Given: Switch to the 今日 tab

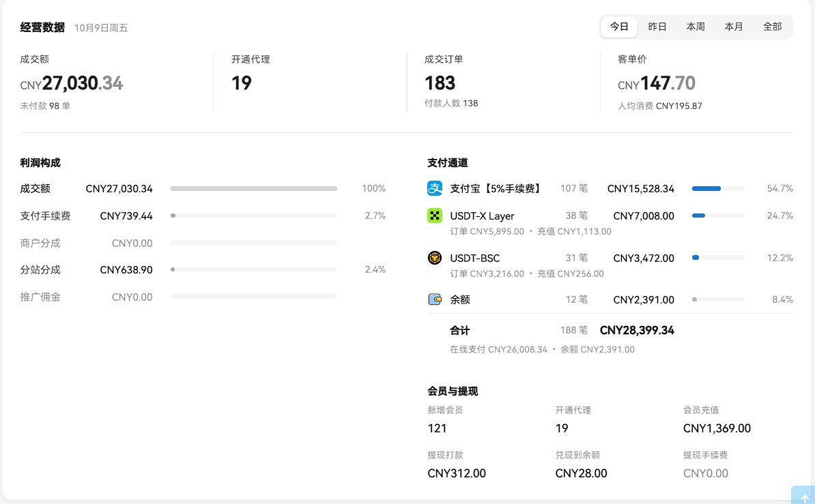Looking at the screenshot, I should click(619, 27).
